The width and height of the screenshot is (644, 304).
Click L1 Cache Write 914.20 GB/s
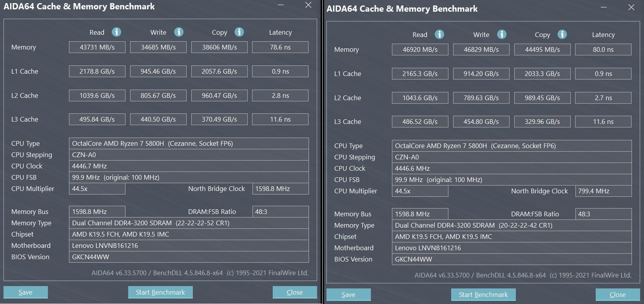481,74
